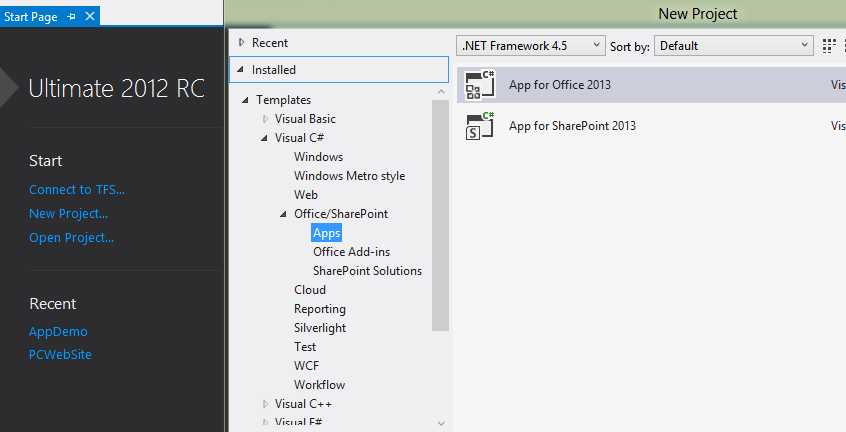Viewport: 846px width, 432px height.
Task: Click the Installed label
Action: (x=274, y=70)
